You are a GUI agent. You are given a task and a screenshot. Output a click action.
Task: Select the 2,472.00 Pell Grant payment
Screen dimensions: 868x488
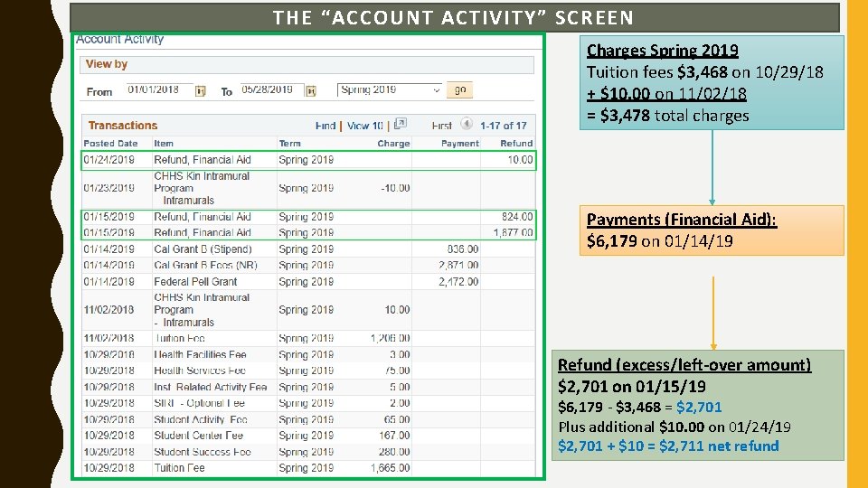point(458,282)
